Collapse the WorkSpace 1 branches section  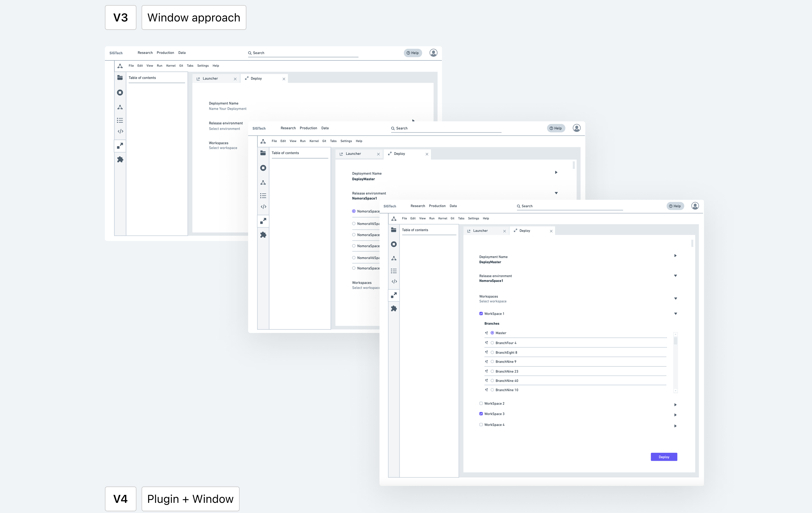pyautogui.click(x=675, y=314)
